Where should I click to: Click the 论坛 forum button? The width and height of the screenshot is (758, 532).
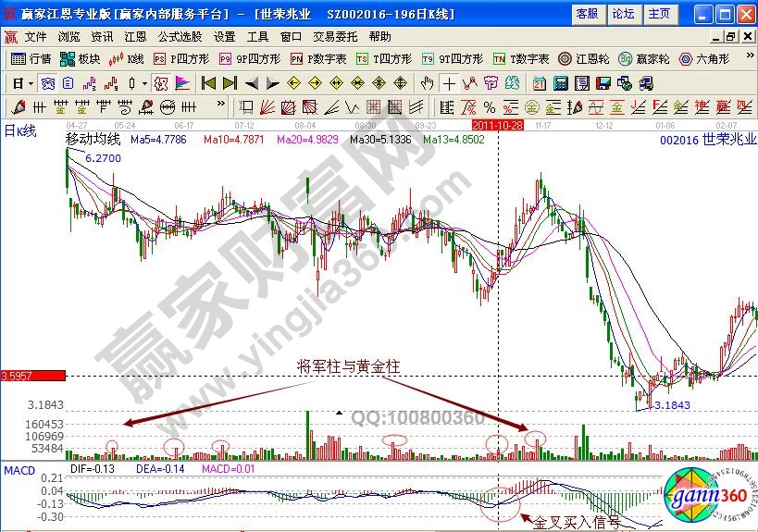pos(623,15)
